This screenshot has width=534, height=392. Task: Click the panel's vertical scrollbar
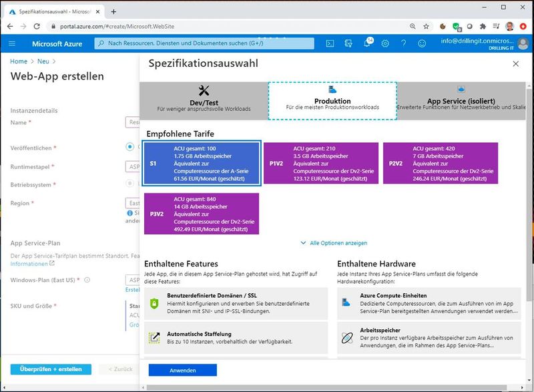click(529, 194)
